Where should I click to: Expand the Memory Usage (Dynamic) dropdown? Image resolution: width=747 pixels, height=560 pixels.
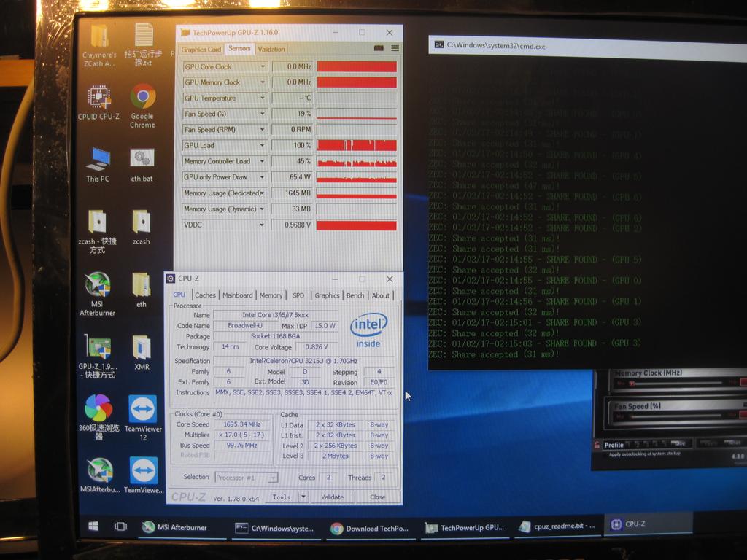(x=263, y=209)
